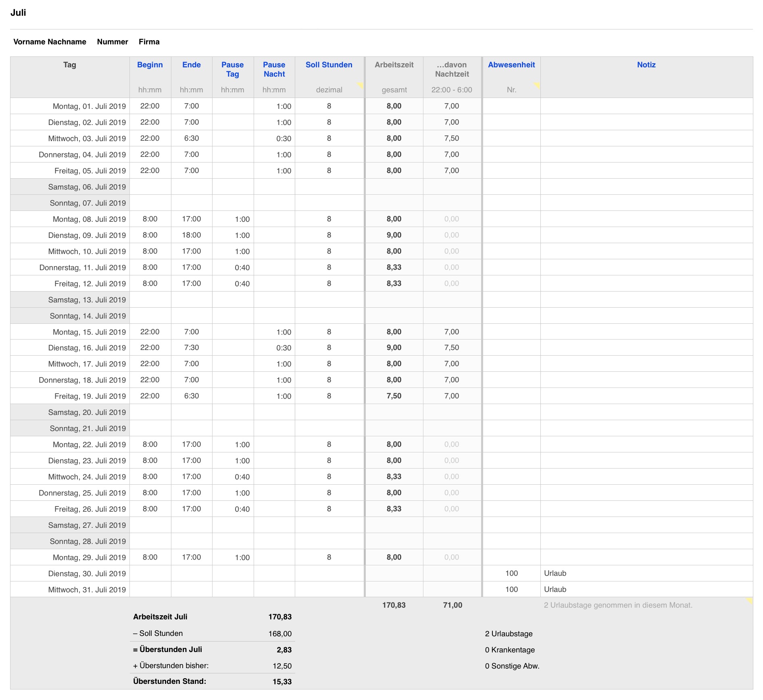The width and height of the screenshot is (763, 700).
Task: Click the Vorname Nachname field
Action: point(50,42)
